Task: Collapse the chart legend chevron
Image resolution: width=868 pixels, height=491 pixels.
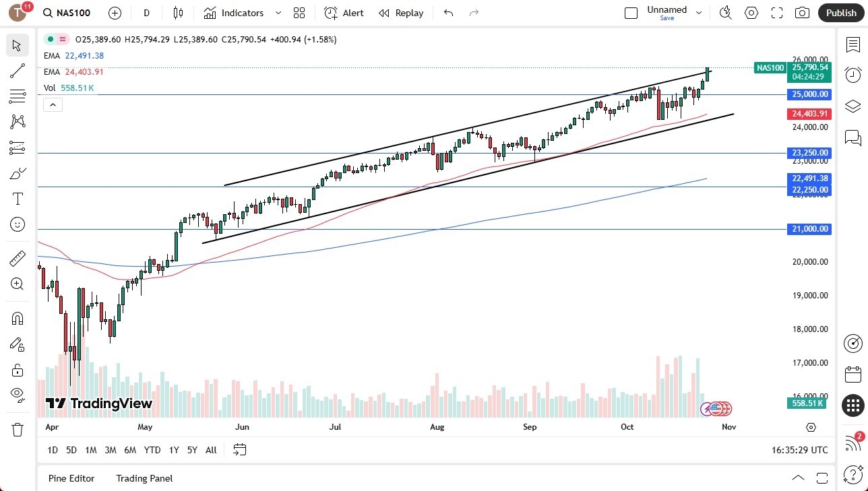Action: click(53, 104)
